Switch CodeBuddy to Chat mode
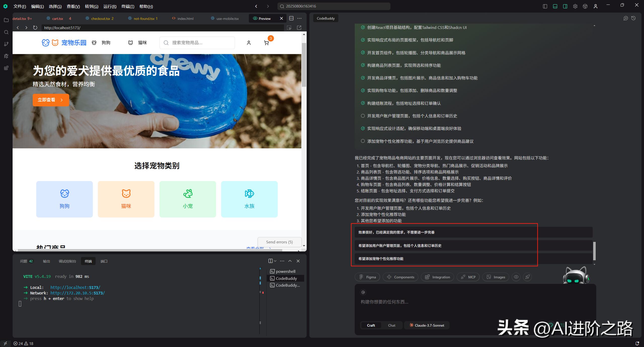Viewport: 644px width, 347px height. point(391,325)
